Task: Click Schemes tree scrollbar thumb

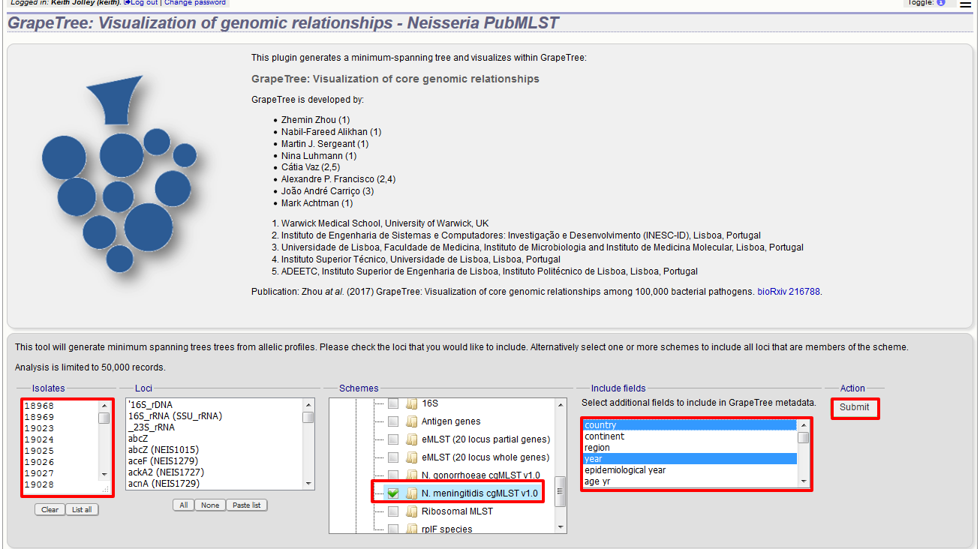Action: point(561,490)
